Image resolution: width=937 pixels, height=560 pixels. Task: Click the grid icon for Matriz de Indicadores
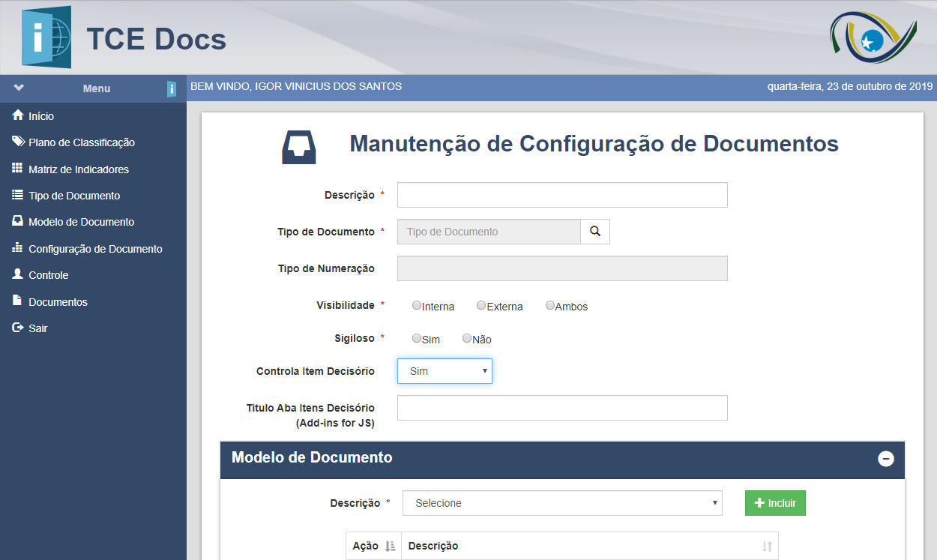(18, 169)
